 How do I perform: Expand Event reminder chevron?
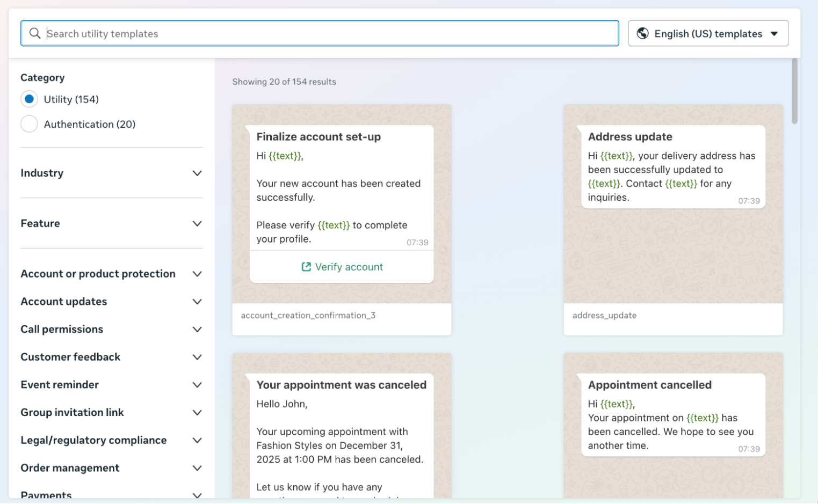(x=197, y=385)
